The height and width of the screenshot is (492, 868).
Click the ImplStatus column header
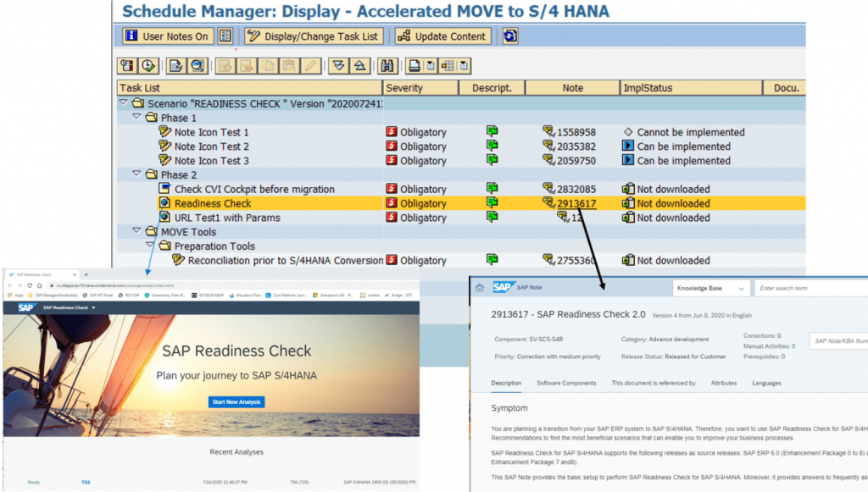point(691,87)
